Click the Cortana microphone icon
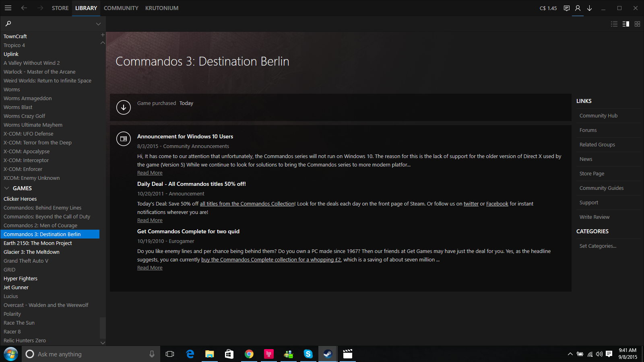 click(152, 354)
